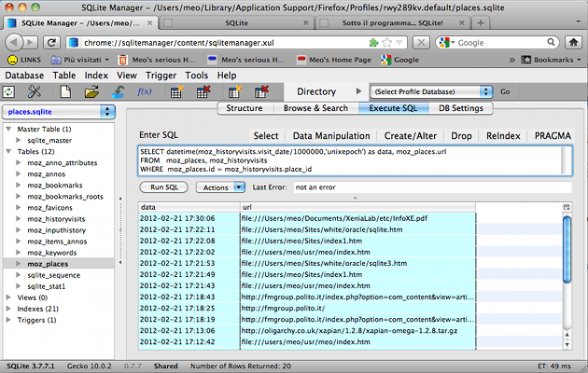Select the sqlite_master tree item
The image size is (588, 373).
(49, 140)
